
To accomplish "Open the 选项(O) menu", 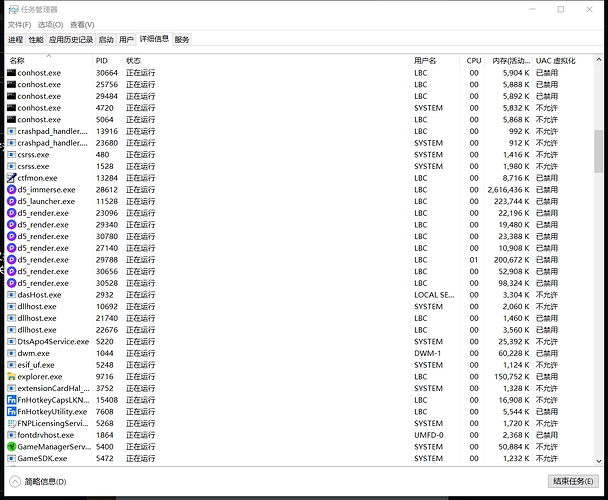I will pyautogui.click(x=50, y=25).
